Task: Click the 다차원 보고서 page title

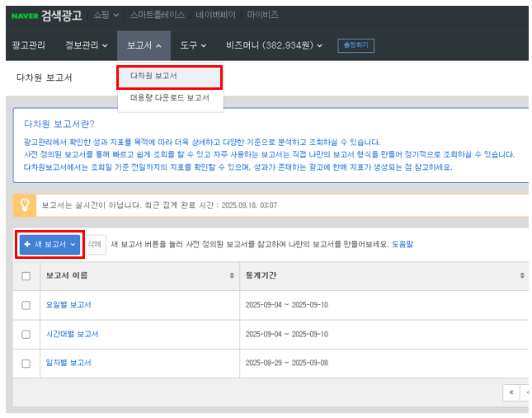Action: 44,77
